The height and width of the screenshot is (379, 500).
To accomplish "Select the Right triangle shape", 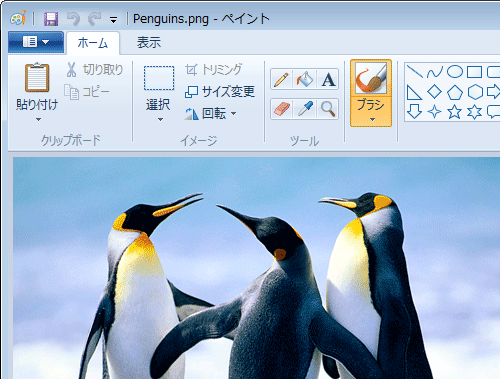I will pos(414,92).
